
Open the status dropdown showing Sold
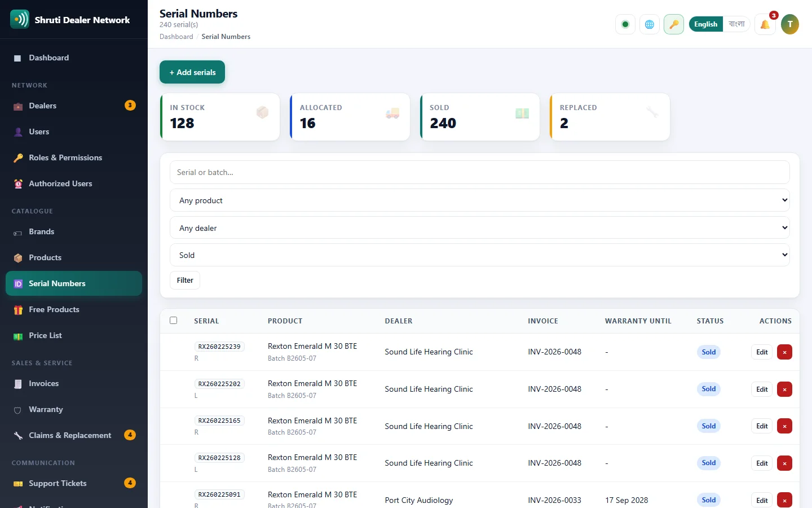480,255
